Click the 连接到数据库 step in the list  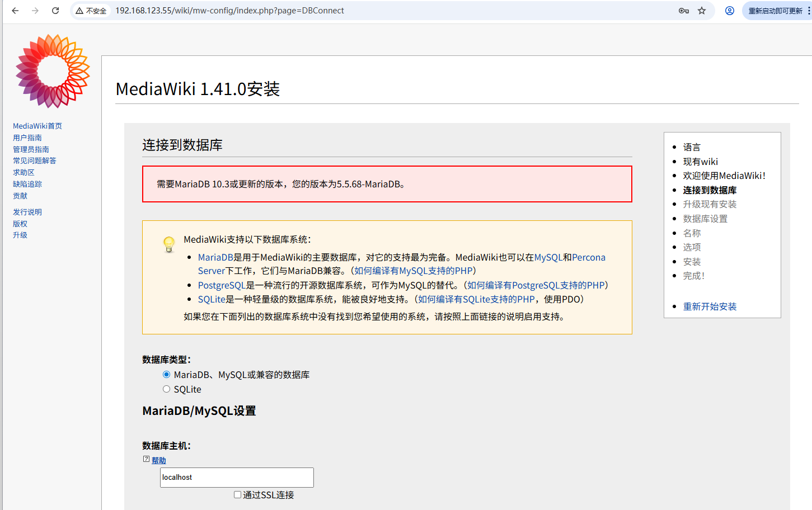pyautogui.click(x=710, y=190)
